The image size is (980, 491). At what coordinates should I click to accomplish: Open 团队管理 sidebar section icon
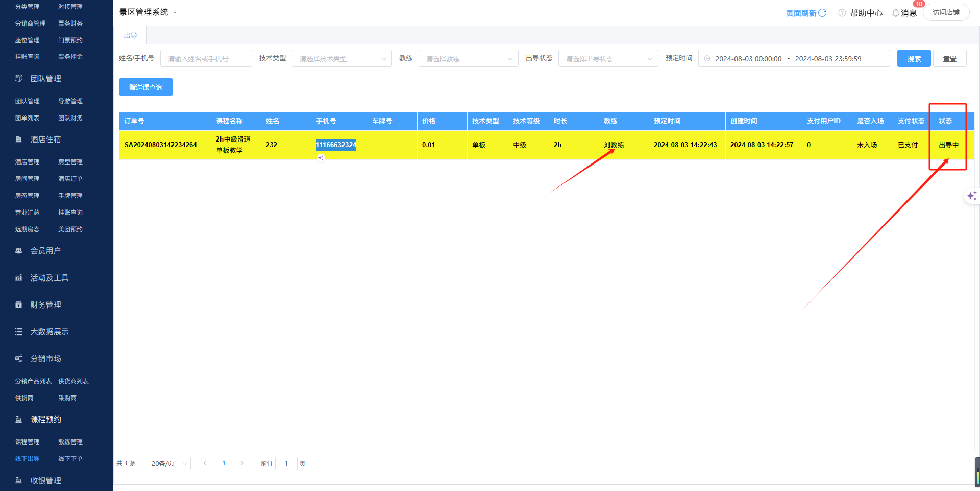(x=19, y=78)
